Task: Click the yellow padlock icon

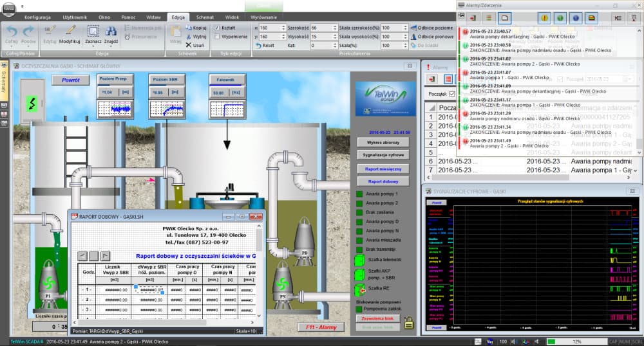Action: coord(409,323)
